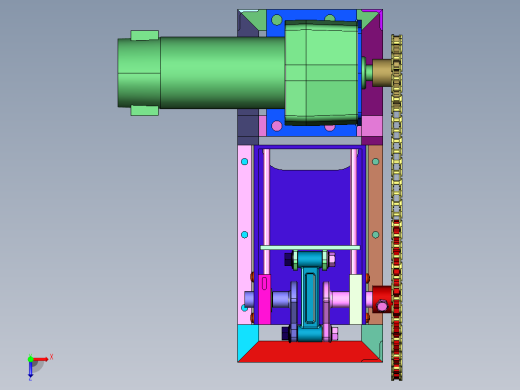Screen dimensions: 520x390
Task: Select the lavender crank shaft on left
Action: pyautogui.click(x=281, y=299)
